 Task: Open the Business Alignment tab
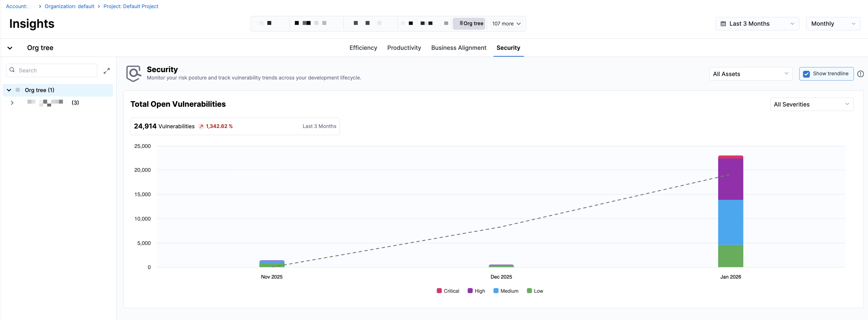tap(458, 48)
